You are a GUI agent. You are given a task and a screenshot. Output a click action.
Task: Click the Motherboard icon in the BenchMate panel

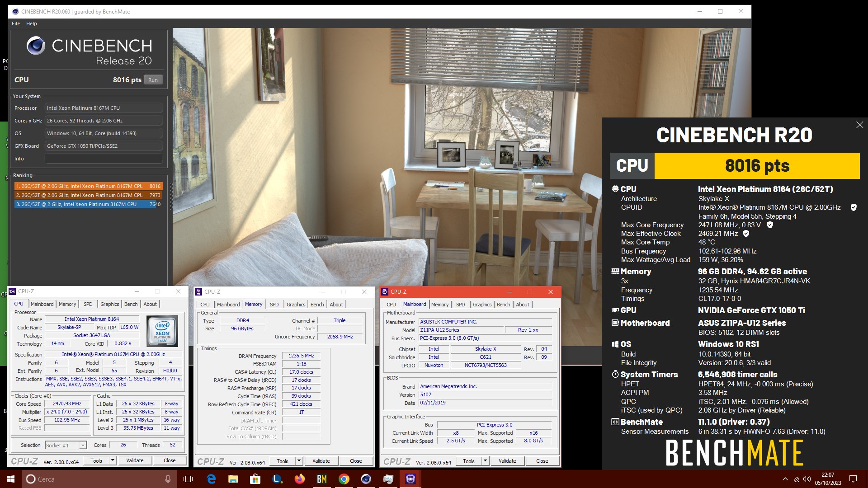pos(615,323)
